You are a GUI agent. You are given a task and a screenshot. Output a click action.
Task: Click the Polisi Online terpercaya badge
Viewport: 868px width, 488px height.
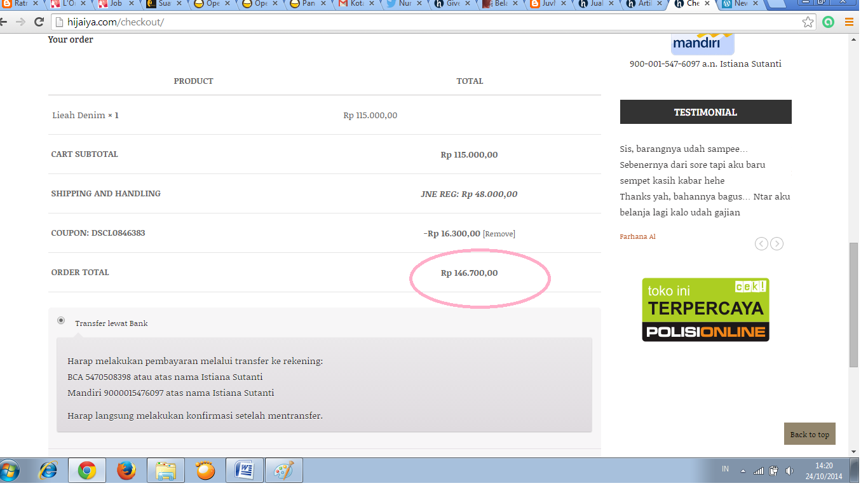click(705, 309)
